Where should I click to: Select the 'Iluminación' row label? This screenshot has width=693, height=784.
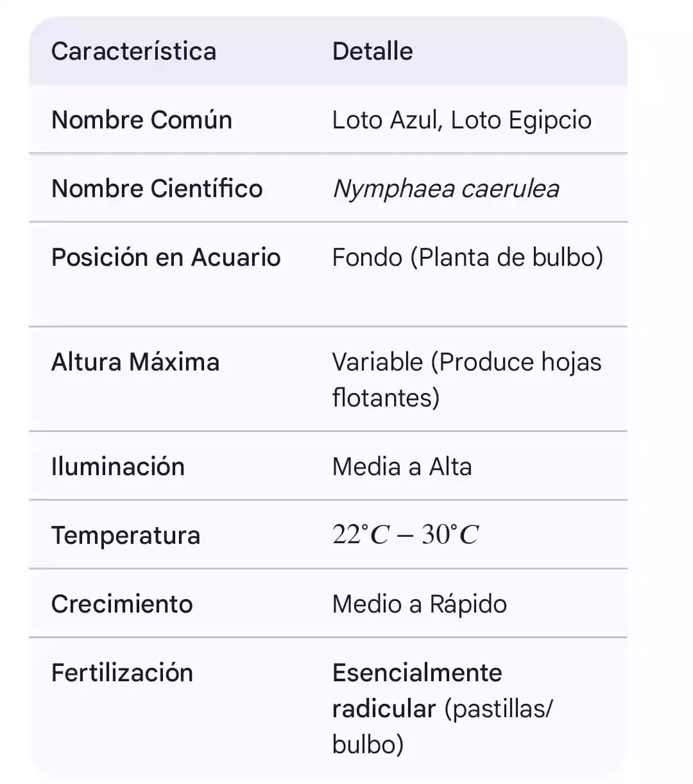coord(117,467)
